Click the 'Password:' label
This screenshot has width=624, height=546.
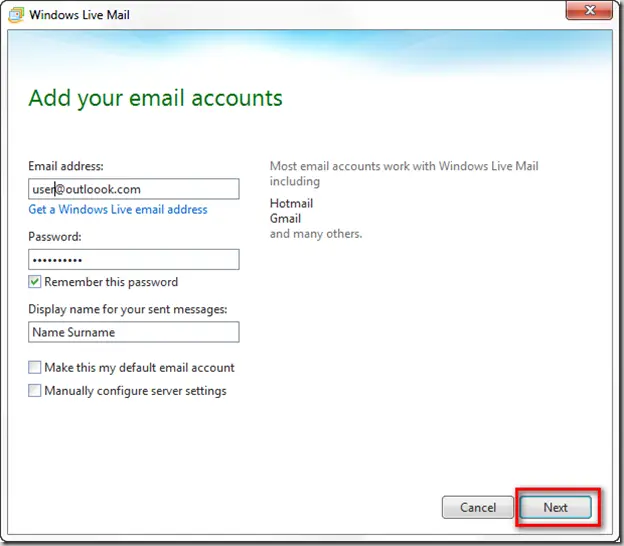pos(55,237)
